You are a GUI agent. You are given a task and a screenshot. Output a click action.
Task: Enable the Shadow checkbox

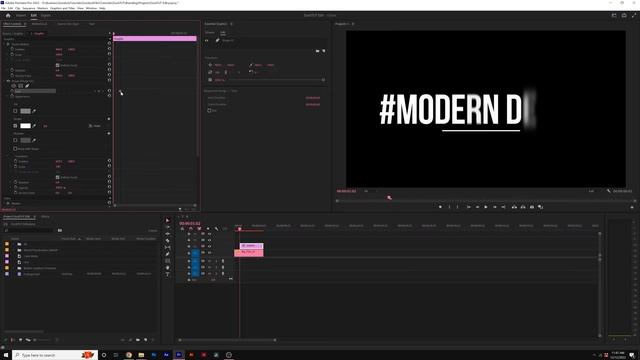[16, 140]
